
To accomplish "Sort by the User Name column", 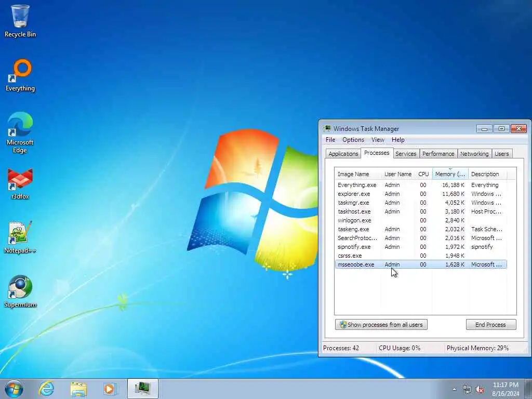I will [398, 174].
